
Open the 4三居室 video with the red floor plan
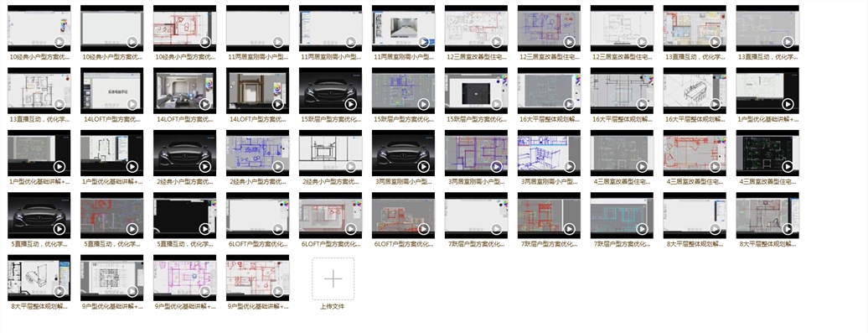tap(695, 153)
